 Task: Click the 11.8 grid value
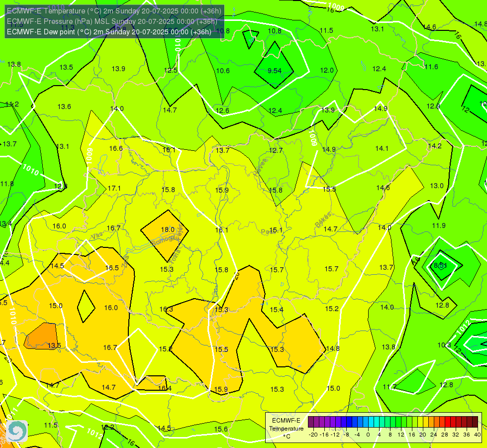tap(7, 184)
